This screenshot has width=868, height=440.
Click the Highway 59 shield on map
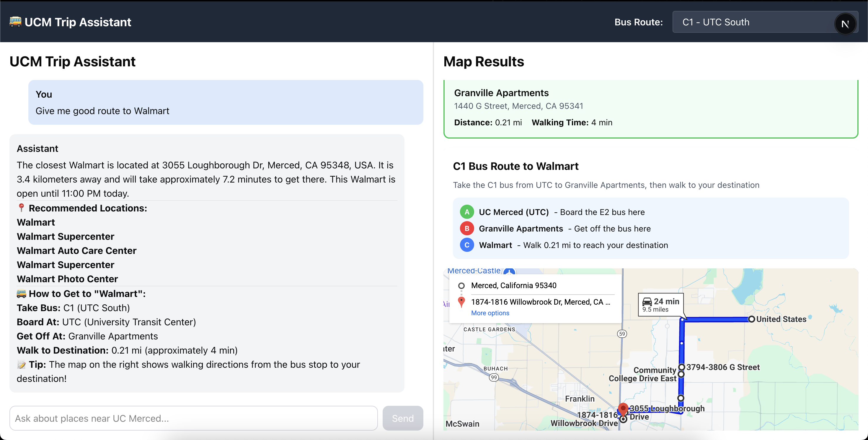click(x=622, y=334)
